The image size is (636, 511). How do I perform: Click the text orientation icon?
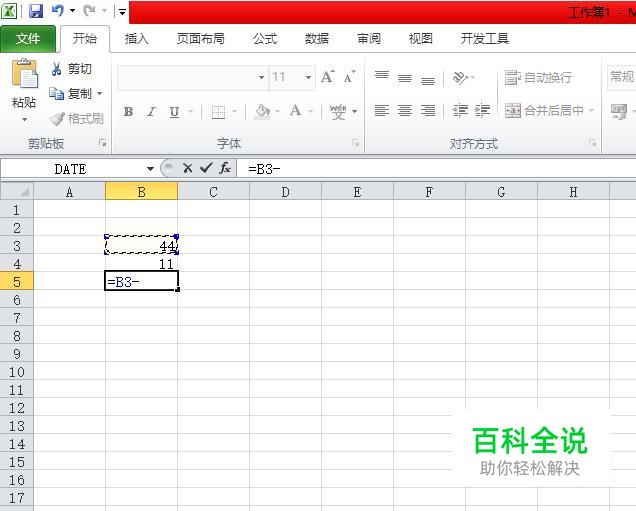point(460,77)
